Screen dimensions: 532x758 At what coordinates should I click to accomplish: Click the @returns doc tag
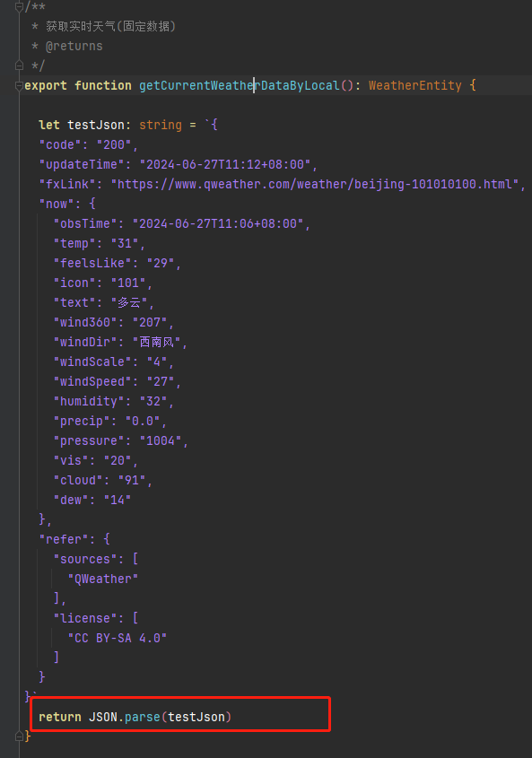tap(74, 46)
